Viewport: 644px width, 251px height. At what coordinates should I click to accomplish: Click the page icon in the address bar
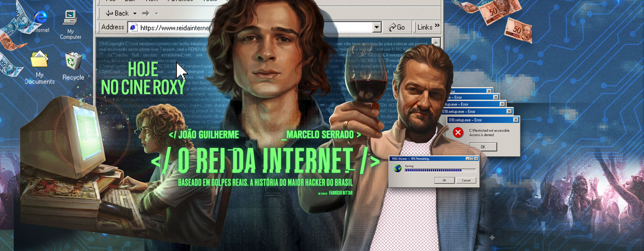click(x=133, y=27)
